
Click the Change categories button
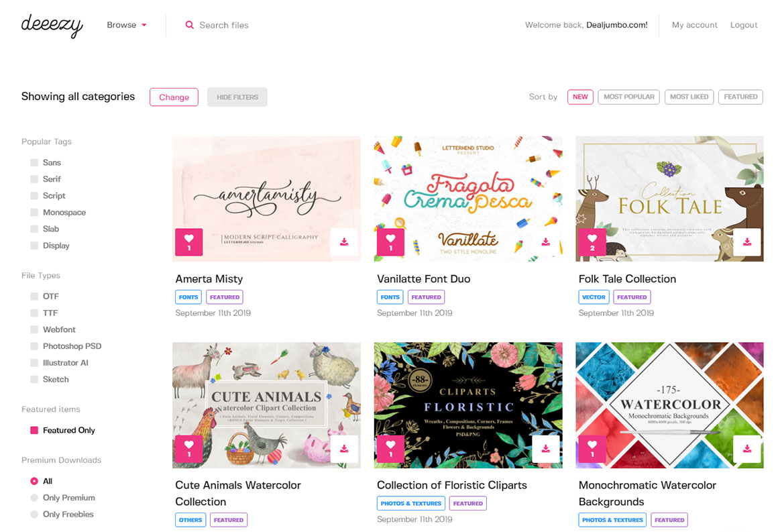(174, 97)
